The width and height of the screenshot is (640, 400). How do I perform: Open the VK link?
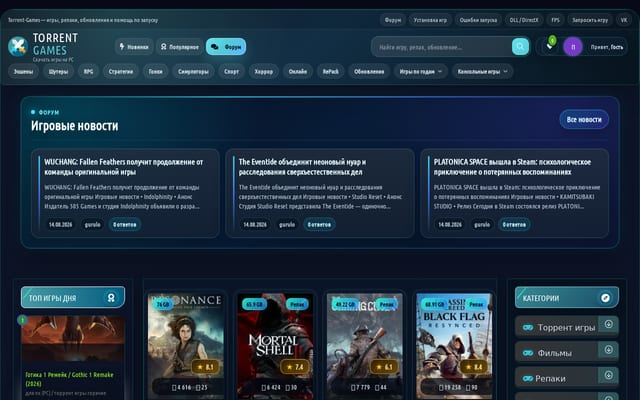point(624,20)
